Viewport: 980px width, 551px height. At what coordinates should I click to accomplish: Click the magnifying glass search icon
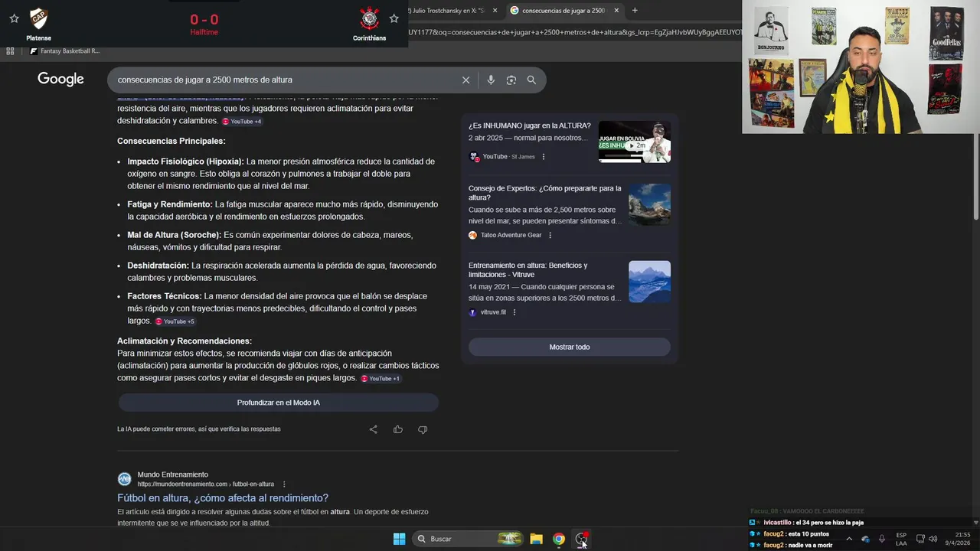click(531, 80)
